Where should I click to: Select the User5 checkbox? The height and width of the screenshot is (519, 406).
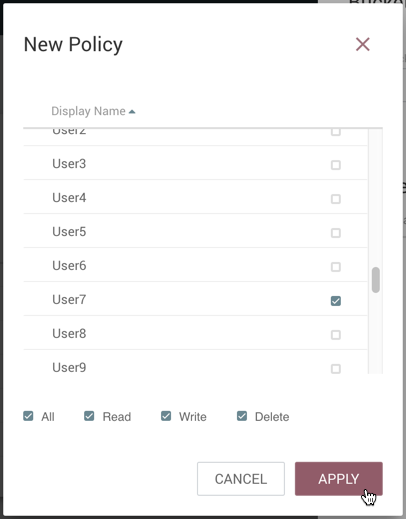(x=336, y=233)
